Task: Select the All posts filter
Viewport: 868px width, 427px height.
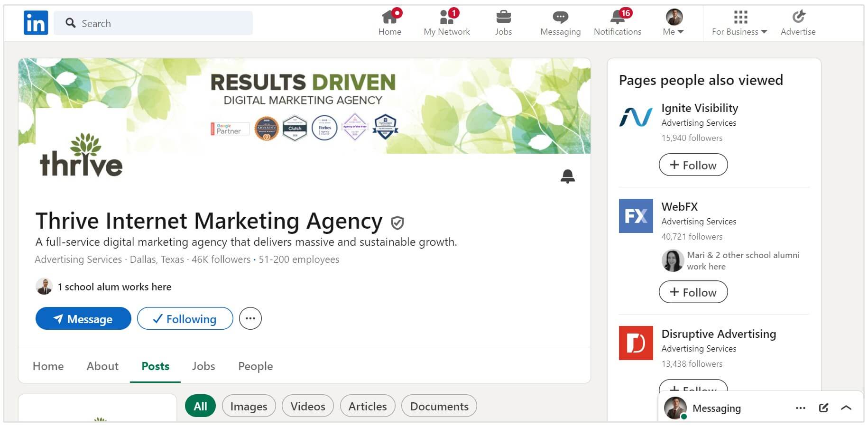Action: (200, 406)
